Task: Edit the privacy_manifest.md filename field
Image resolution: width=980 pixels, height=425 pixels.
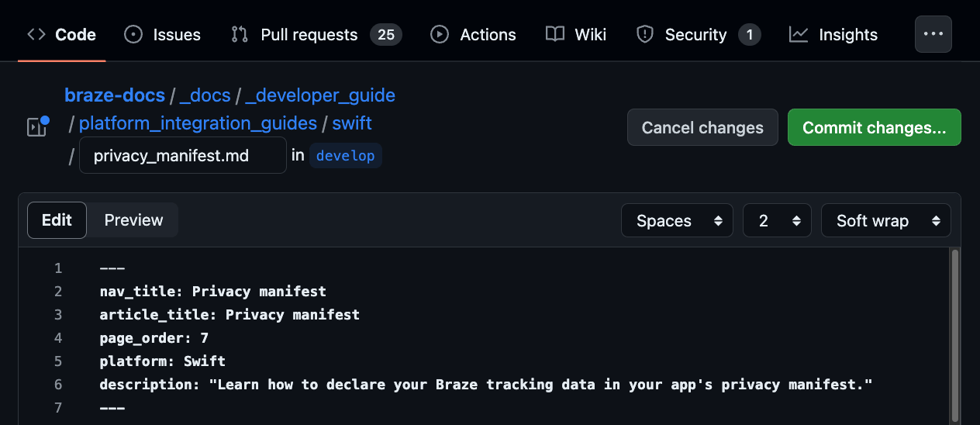Action: [183, 156]
